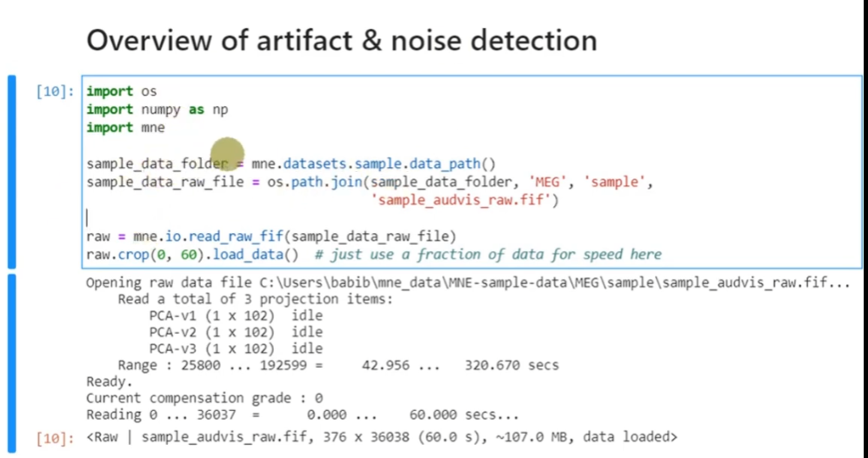The height and width of the screenshot is (458, 868).
Task: Click the output prompt [10] beside the Raw result
Action: (x=56, y=438)
